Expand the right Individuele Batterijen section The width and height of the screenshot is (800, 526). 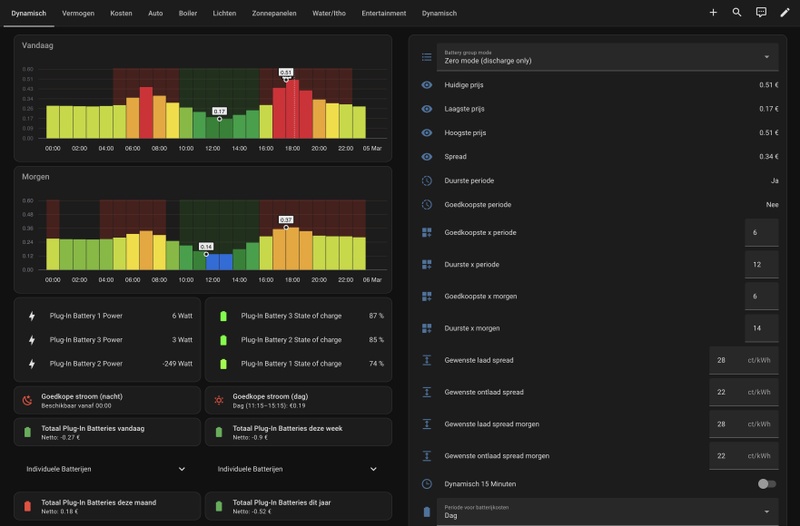coord(374,468)
